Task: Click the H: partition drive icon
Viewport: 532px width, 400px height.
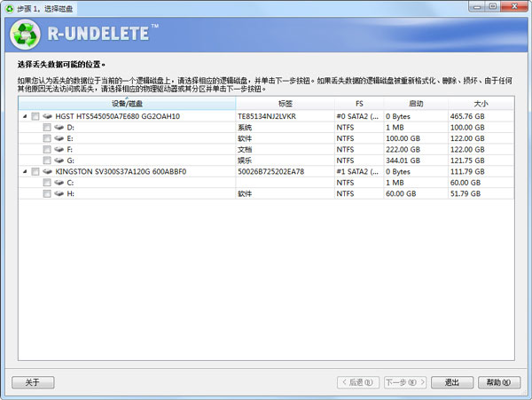Action: [59, 193]
